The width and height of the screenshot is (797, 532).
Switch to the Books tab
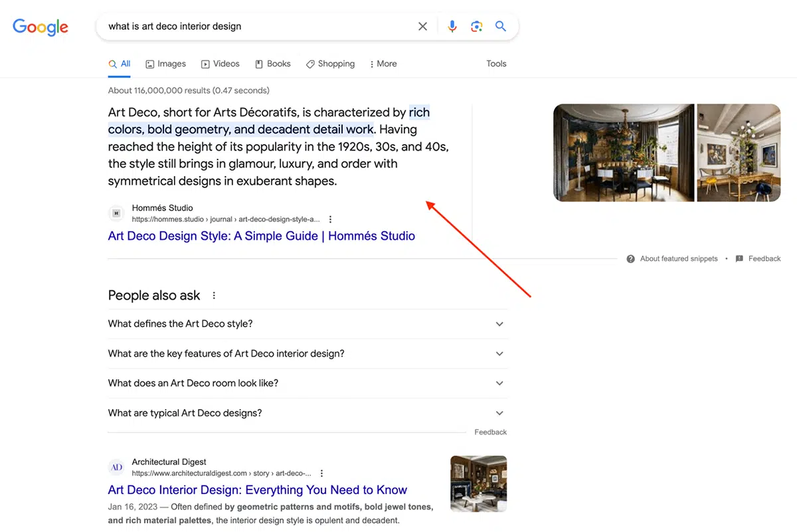[x=273, y=64]
